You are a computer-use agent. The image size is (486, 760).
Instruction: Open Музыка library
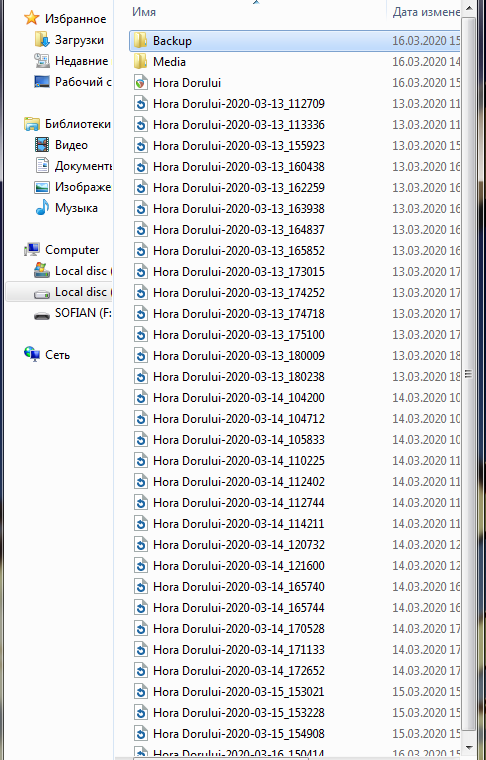click(x=76, y=208)
